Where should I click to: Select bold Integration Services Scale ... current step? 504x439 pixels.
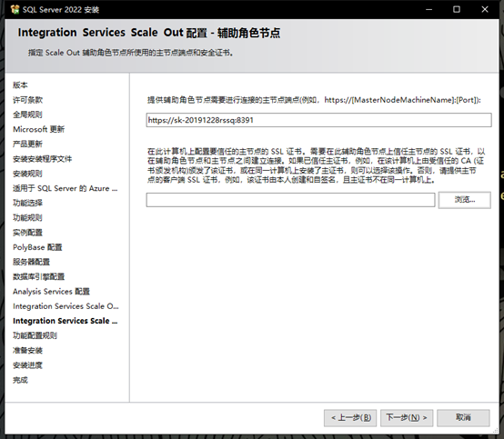(66, 321)
